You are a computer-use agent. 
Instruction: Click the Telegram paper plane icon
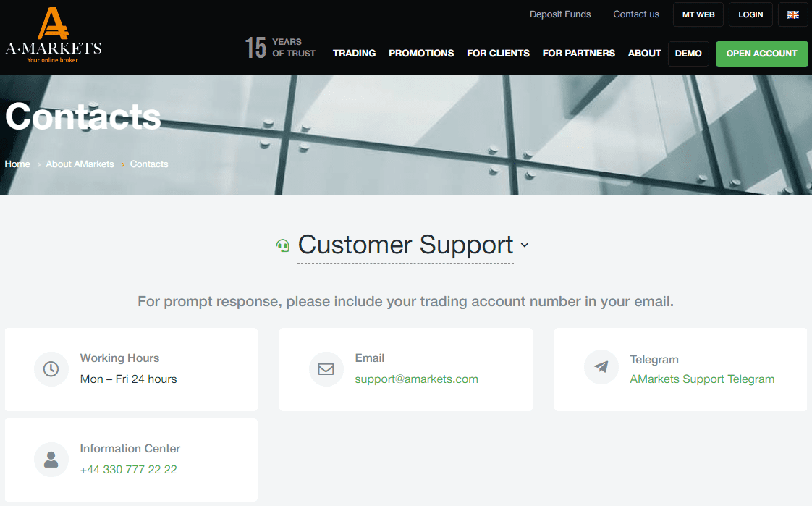pos(601,367)
